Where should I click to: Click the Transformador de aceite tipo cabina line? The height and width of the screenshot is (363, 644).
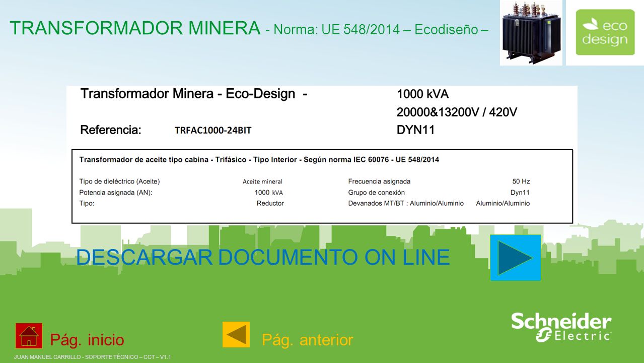coord(259,160)
